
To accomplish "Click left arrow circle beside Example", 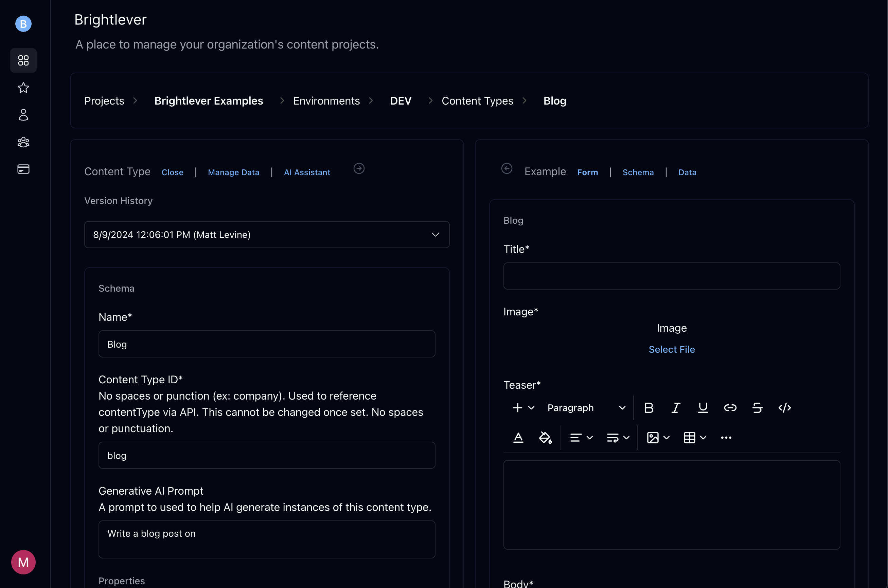I will coord(507,169).
